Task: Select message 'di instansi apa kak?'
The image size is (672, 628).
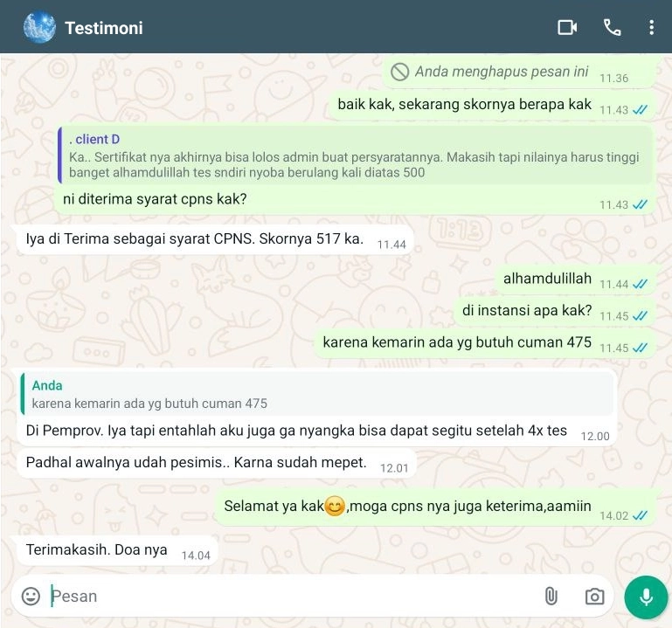Action: click(556, 311)
